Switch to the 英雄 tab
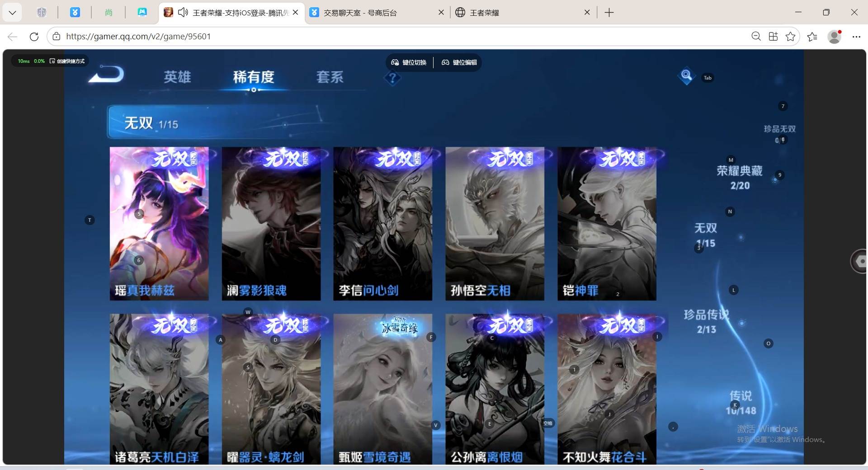Viewport: 868px width, 470px height. [x=177, y=77]
